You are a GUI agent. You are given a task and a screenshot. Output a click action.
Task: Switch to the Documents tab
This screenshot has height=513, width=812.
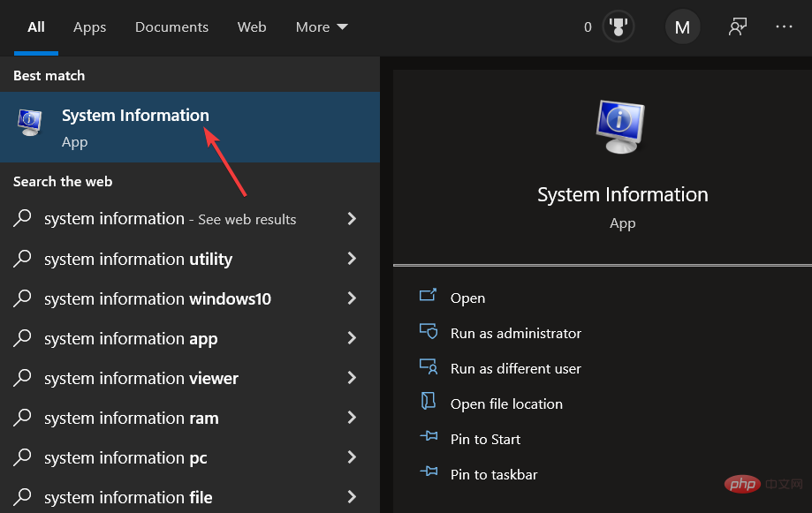click(171, 26)
